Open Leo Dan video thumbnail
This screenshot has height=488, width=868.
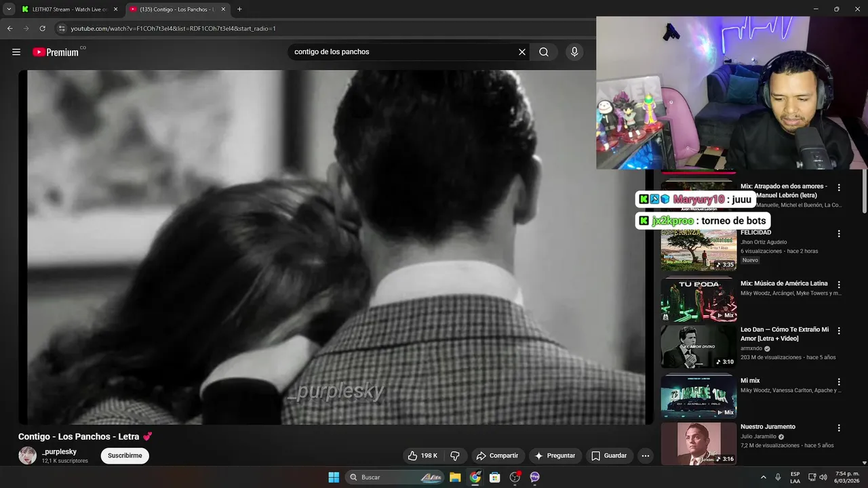coord(698,346)
